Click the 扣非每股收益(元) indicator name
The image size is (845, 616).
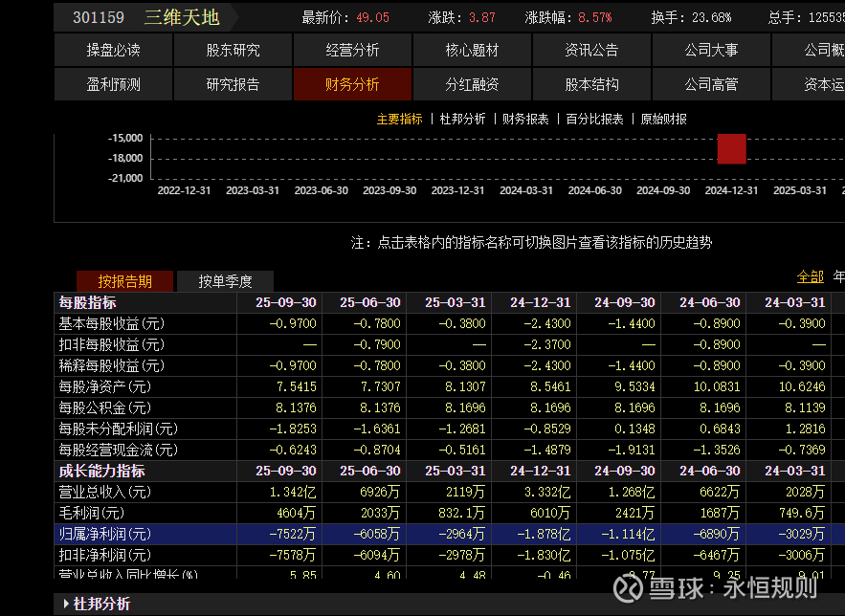click(112, 344)
